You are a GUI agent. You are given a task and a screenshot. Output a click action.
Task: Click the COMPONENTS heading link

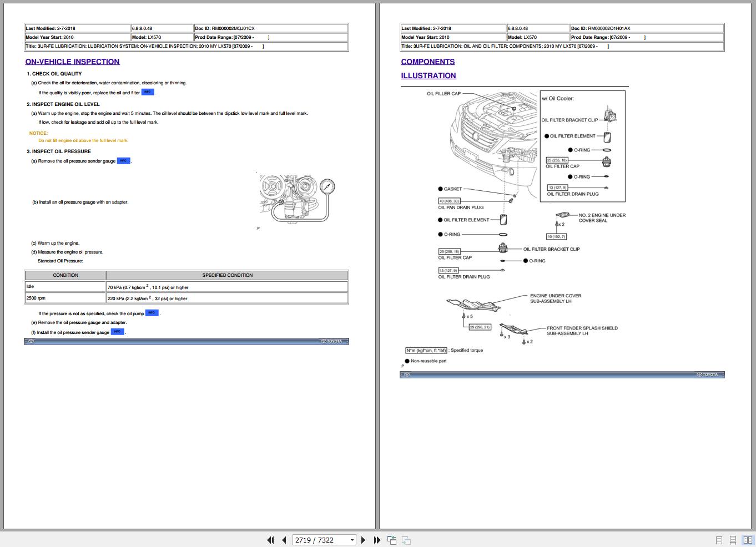coord(428,62)
